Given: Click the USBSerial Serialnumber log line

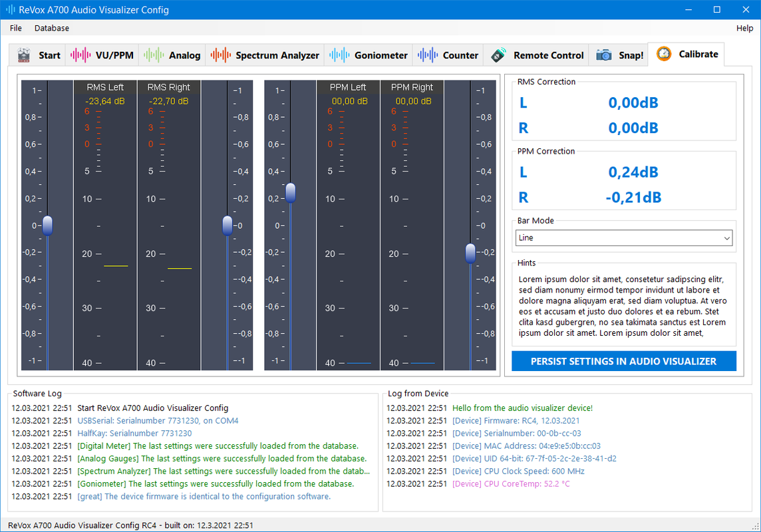Looking at the screenshot, I should tap(158, 421).
